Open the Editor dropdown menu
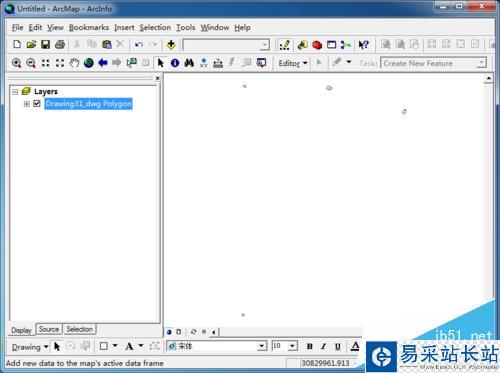The image size is (500, 373). tap(293, 63)
